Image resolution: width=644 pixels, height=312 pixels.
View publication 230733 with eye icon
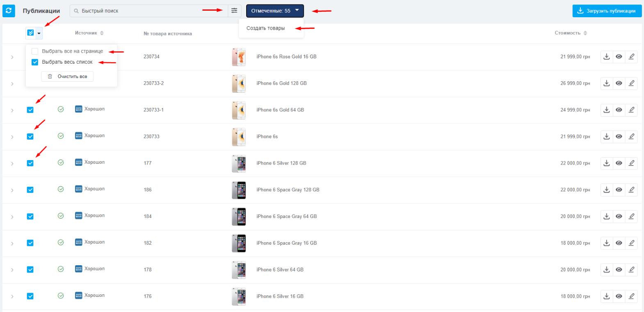619,137
